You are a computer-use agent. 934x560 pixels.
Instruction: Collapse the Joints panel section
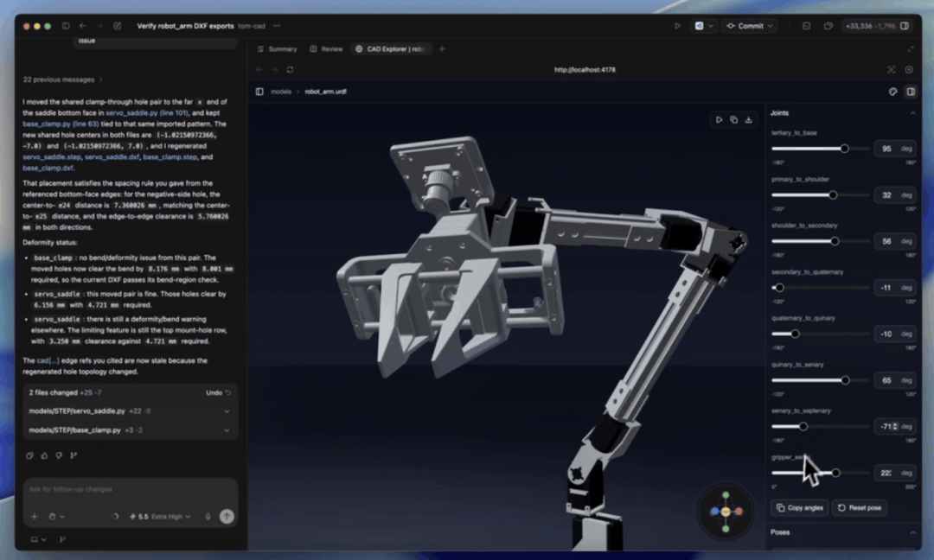pyautogui.click(x=912, y=113)
